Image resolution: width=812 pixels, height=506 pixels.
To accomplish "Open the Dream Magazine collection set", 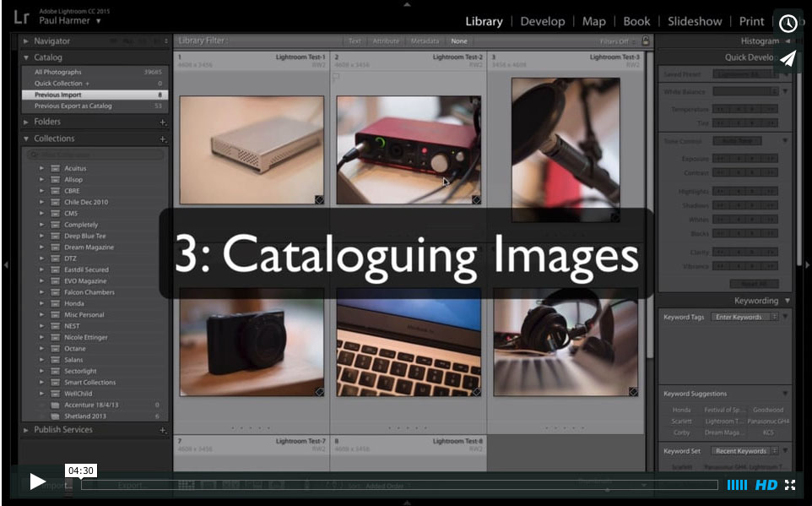I will [x=89, y=248].
